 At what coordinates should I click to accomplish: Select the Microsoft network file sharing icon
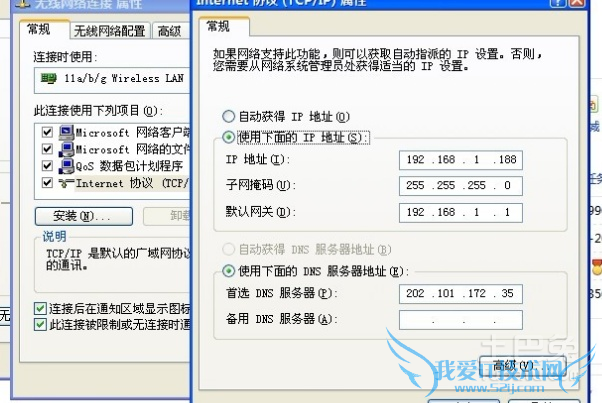click(x=66, y=149)
